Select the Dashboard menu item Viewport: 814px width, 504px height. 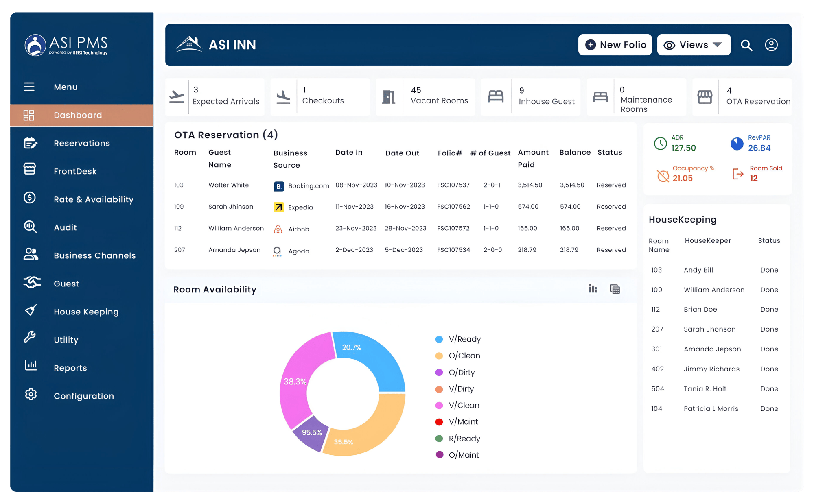point(77,115)
